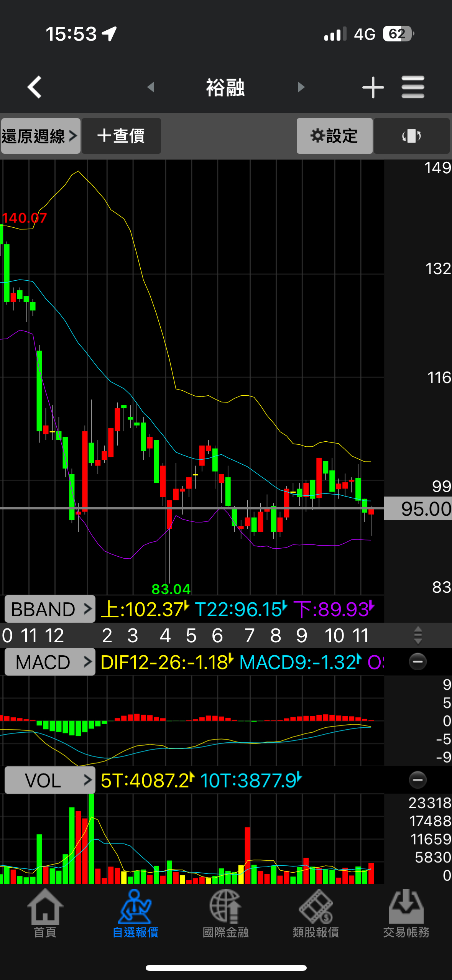The width and height of the screenshot is (452, 980).
Task: Open the VOL indicator selector
Action: (x=50, y=780)
